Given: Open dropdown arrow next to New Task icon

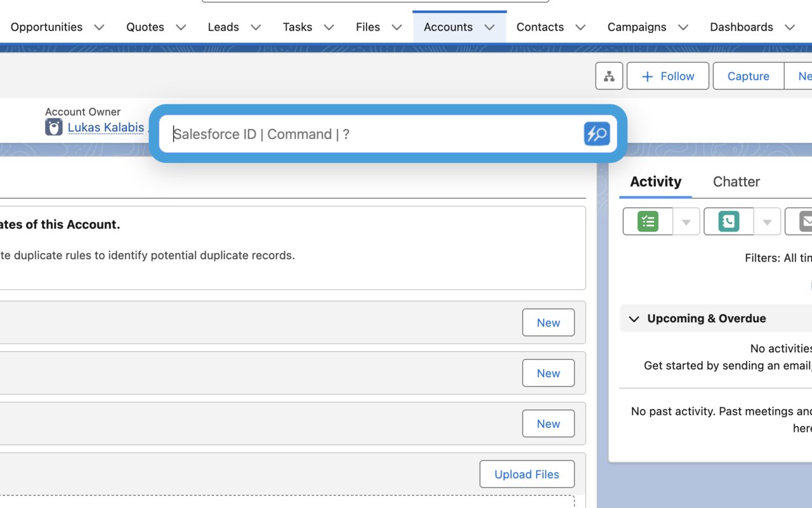Looking at the screenshot, I should pos(686,222).
